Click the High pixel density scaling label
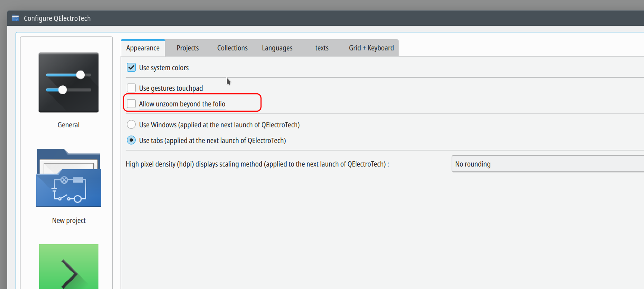The height and width of the screenshot is (289, 644). pyautogui.click(x=257, y=164)
